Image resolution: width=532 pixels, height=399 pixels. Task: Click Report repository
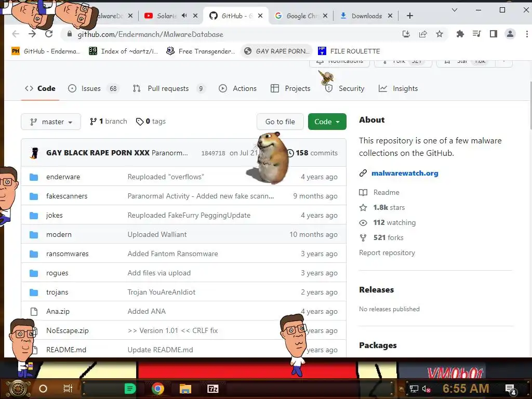pyautogui.click(x=387, y=253)
